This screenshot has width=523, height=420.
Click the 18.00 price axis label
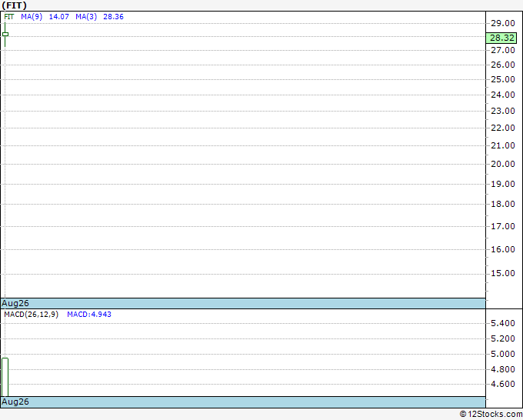pyautogui.click(x=503, y=204)
